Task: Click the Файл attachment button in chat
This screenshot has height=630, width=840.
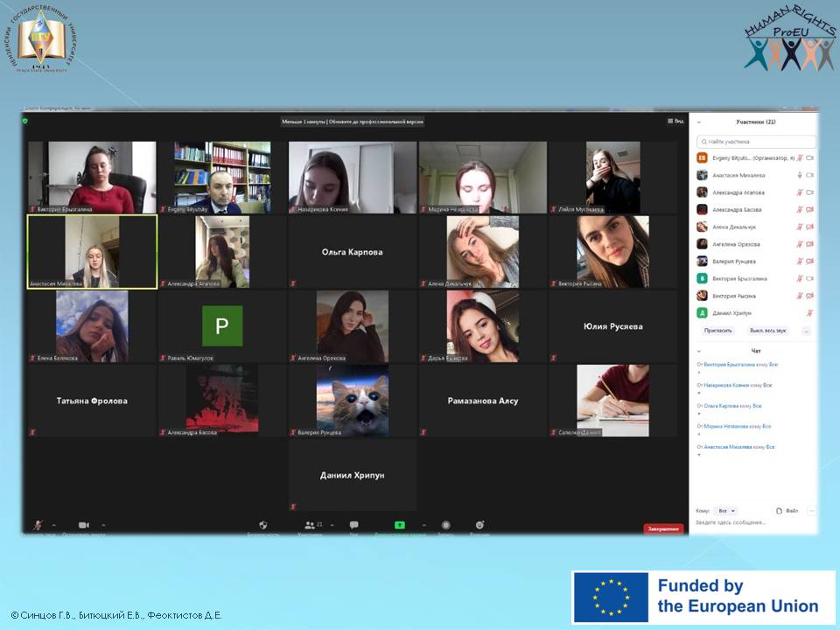Action: (787, 511)
